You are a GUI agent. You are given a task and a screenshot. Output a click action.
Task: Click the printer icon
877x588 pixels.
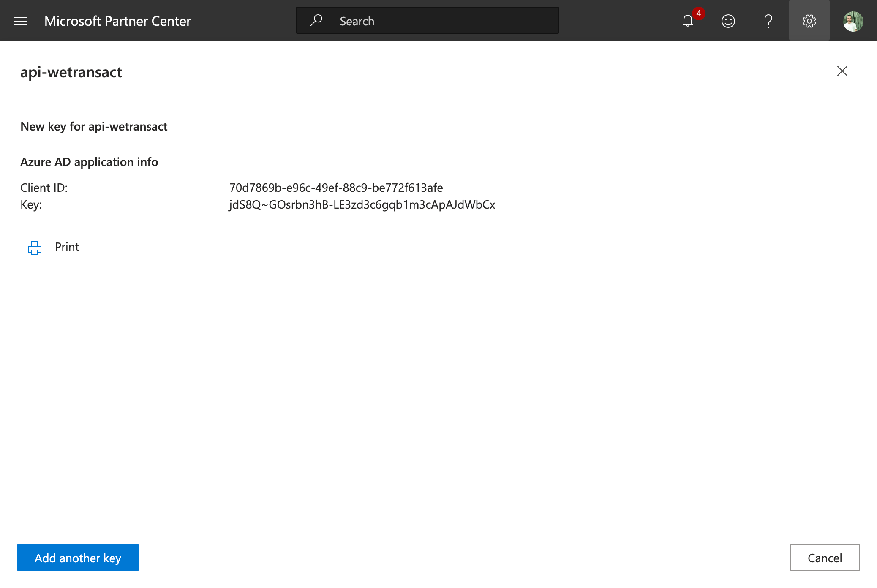coord(34,248)
